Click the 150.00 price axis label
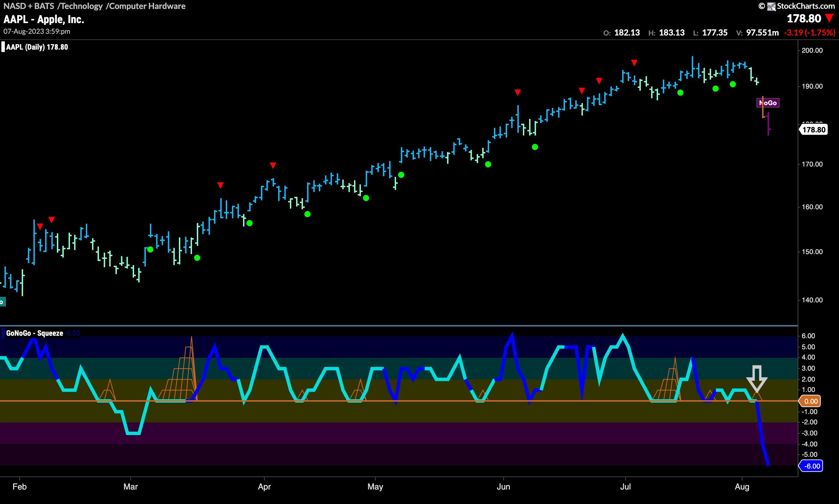The image size is (839, 504). [x=812, y=252]
